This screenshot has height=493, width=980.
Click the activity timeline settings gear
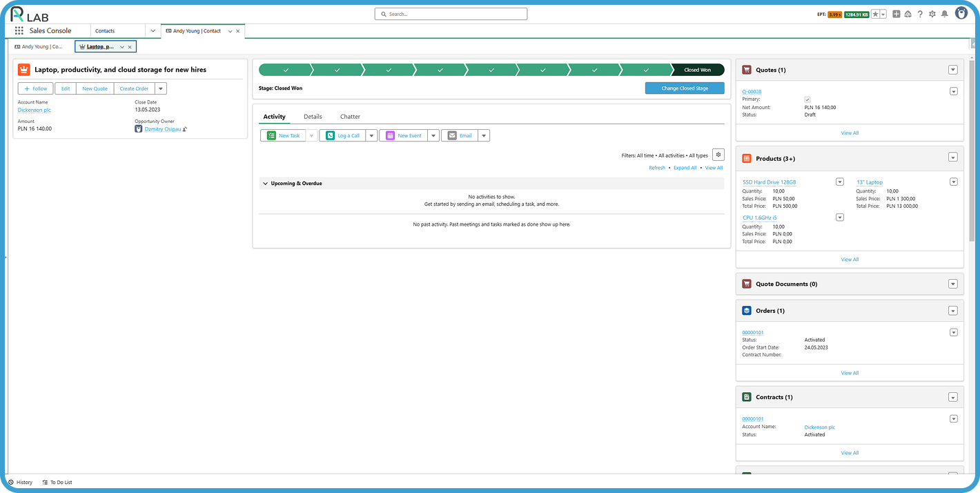(x=718, y=155)
